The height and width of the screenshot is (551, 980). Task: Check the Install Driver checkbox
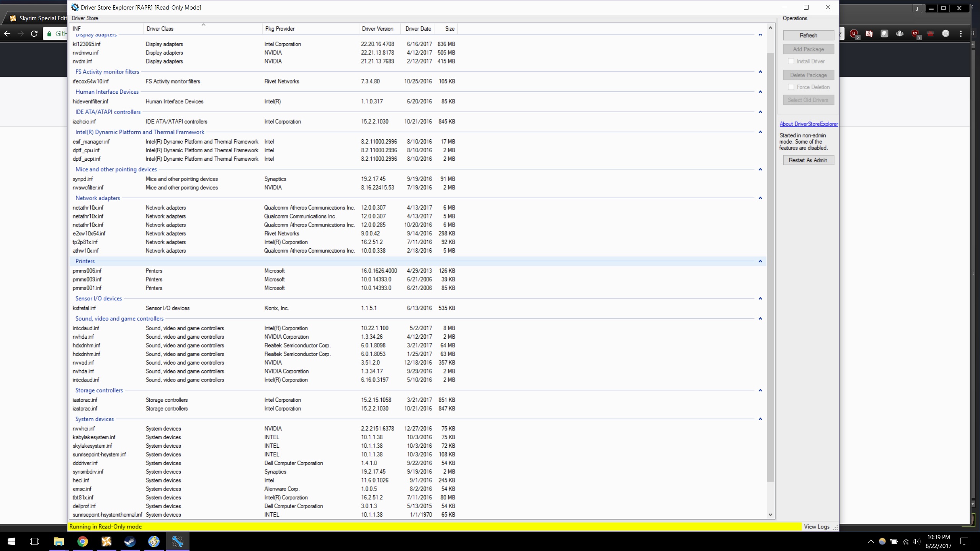(791, 61)
